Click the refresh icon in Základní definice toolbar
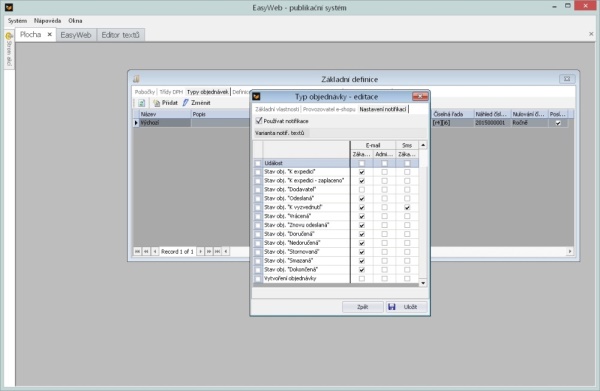The height and width of the screenshot is (391, 600). (x=142, y=103)
